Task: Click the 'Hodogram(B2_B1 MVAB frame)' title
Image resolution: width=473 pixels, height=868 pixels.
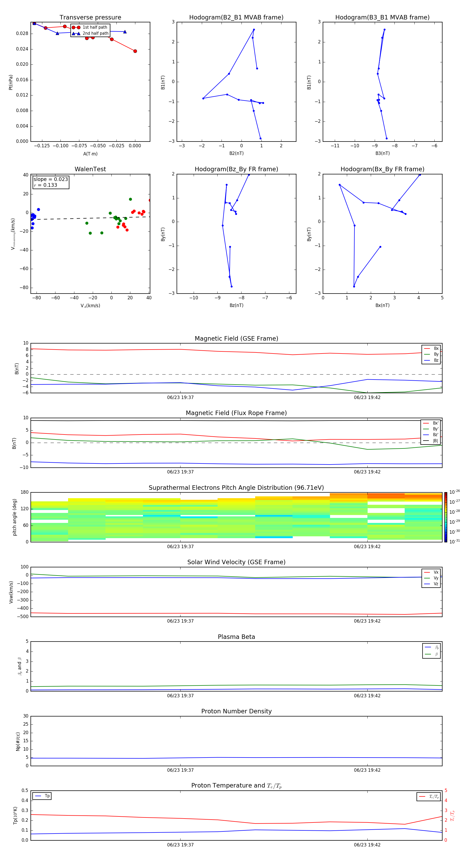Action: coord(236,17)
